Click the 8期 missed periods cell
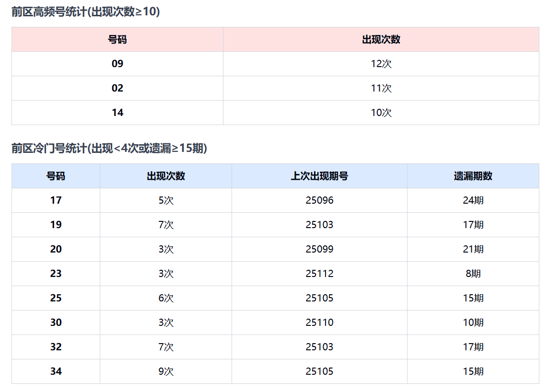Image resolution: width=547 pixels, height=392 pixels. tap(473, 274)
